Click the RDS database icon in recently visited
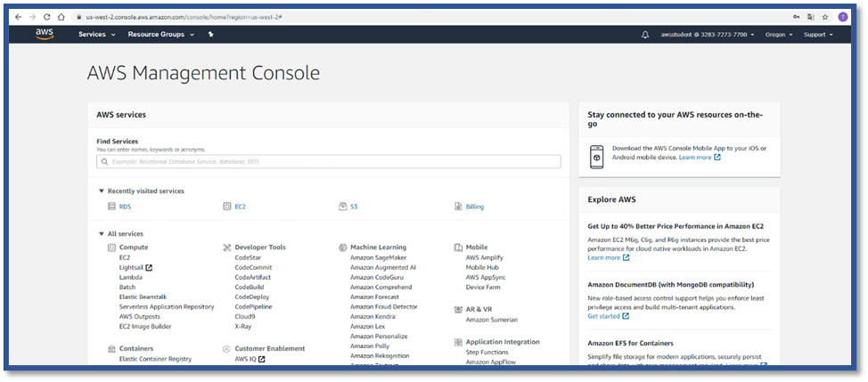Viewport: 868px width, 382px height. click(x=111, y=207)
